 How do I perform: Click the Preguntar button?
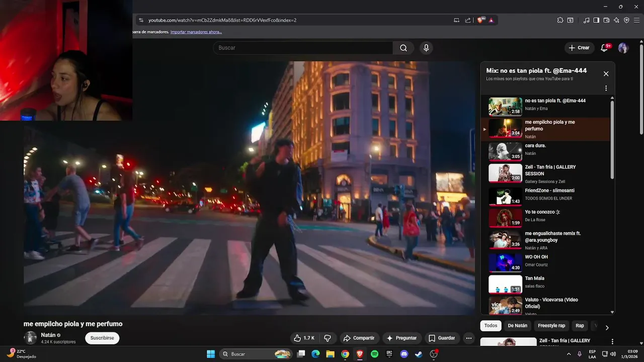[401, 338]
